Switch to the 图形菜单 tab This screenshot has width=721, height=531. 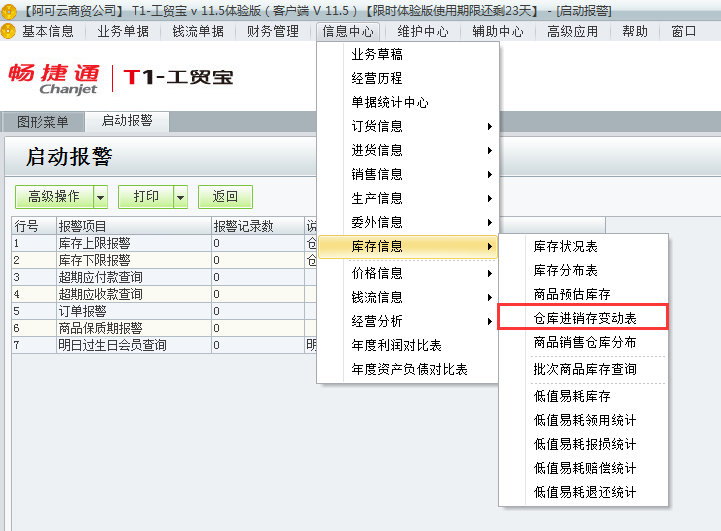(x=43, y=122)
